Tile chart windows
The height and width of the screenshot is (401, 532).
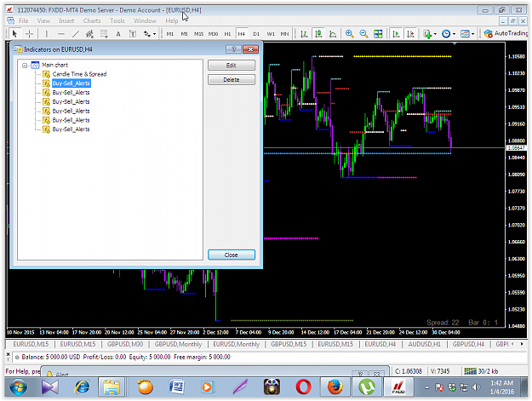click(378, 33)
